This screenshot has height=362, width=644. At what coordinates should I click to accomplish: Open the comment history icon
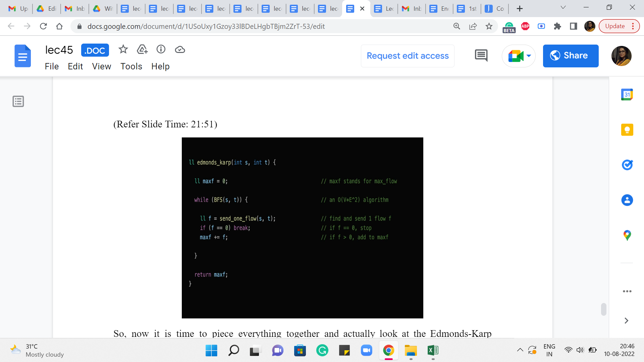[x=481, y=56]
